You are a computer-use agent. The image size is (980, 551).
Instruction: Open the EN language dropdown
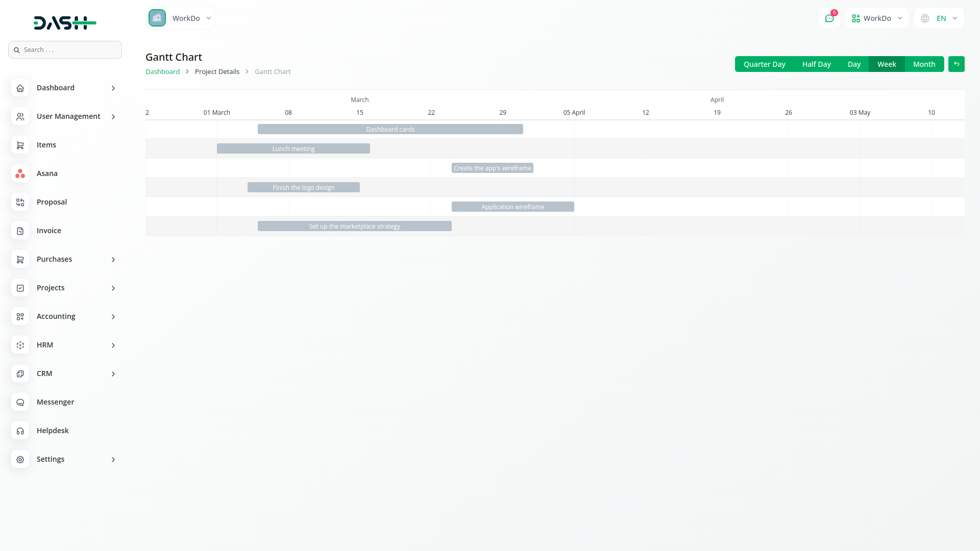click(939, 18)
